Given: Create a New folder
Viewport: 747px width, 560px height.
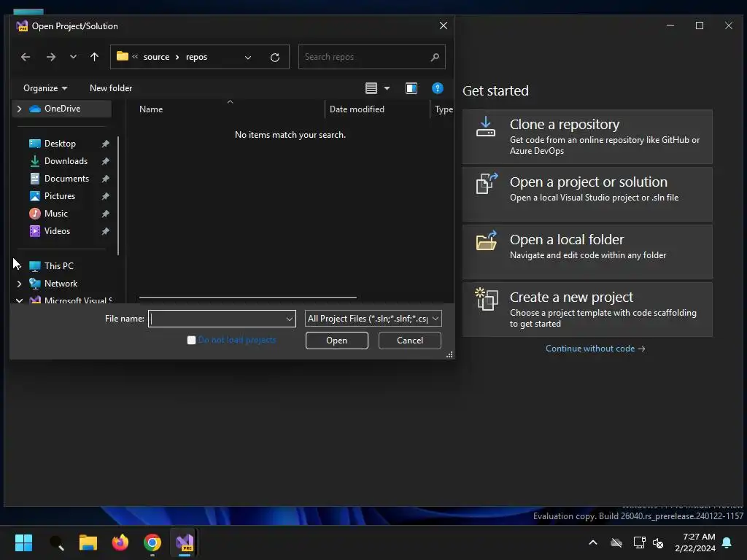Looking at the screenshot, I should coord(111,88).
